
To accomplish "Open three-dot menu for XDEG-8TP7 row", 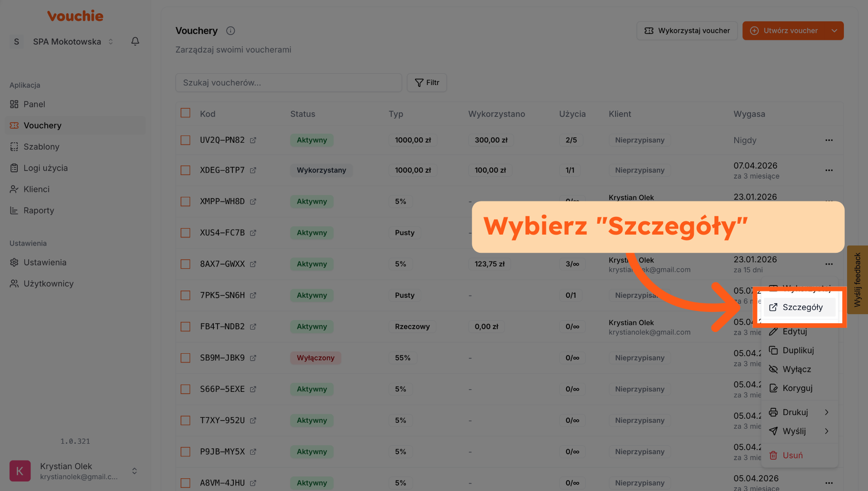I will [829, 170].
